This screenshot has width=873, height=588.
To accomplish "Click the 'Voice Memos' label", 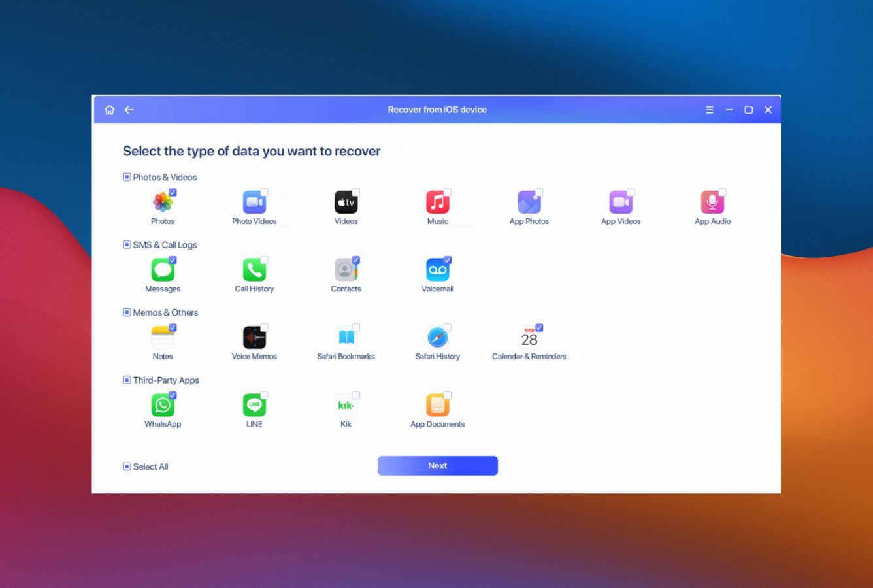I will click(254, 357).
